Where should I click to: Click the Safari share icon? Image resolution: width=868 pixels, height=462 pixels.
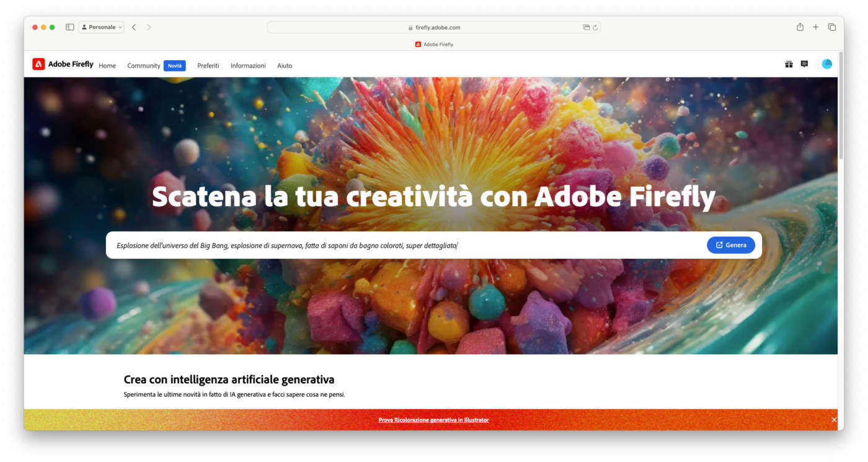[800, 27]
